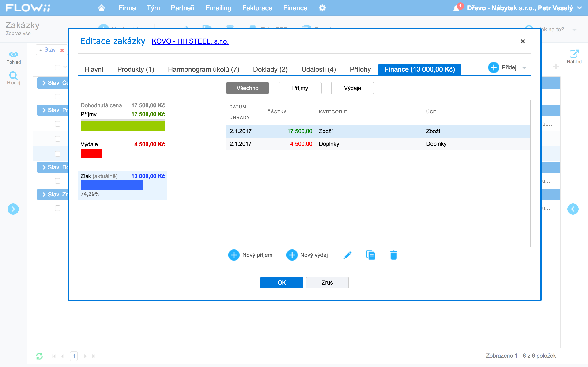Switch to the Harmonogram úkolů (7) tab
The image size is (588, 367).
point(204,70)
